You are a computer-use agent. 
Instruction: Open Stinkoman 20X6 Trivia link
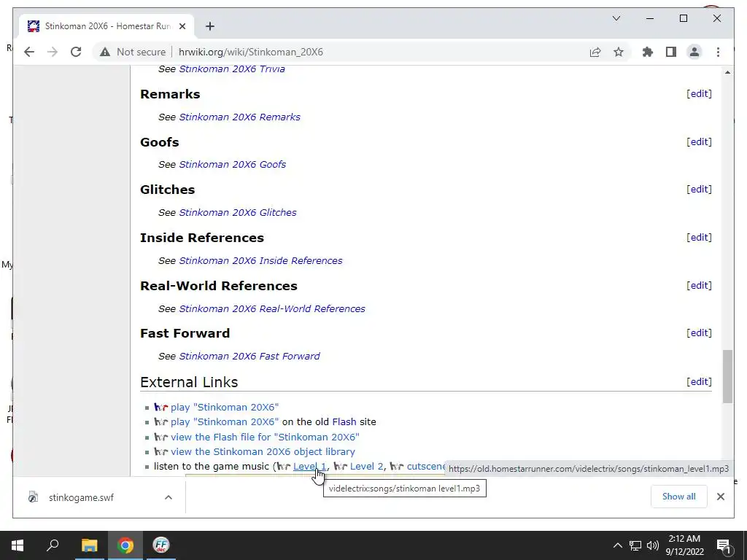232,69
